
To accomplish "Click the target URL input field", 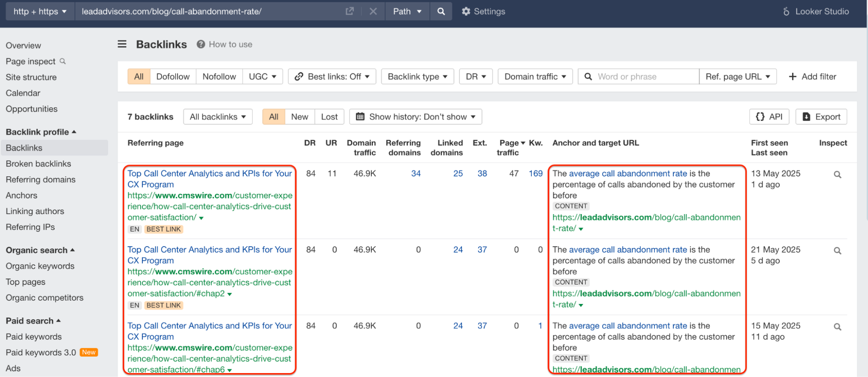I will (x=208, y=11).
